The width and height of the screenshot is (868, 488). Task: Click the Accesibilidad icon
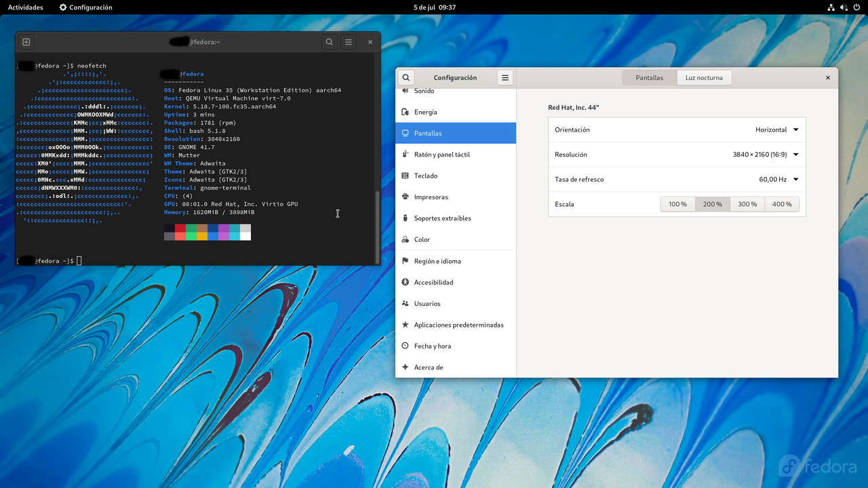pos(406,282)
